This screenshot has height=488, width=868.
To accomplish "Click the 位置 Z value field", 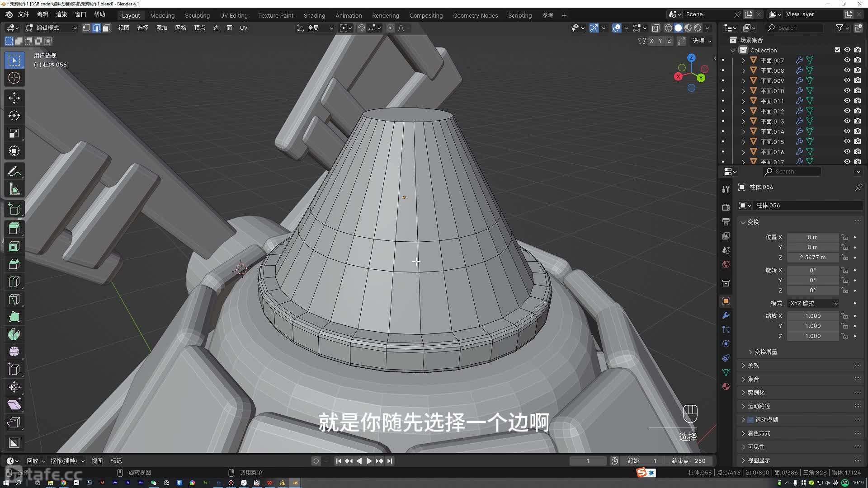I will tap(812, 258).
